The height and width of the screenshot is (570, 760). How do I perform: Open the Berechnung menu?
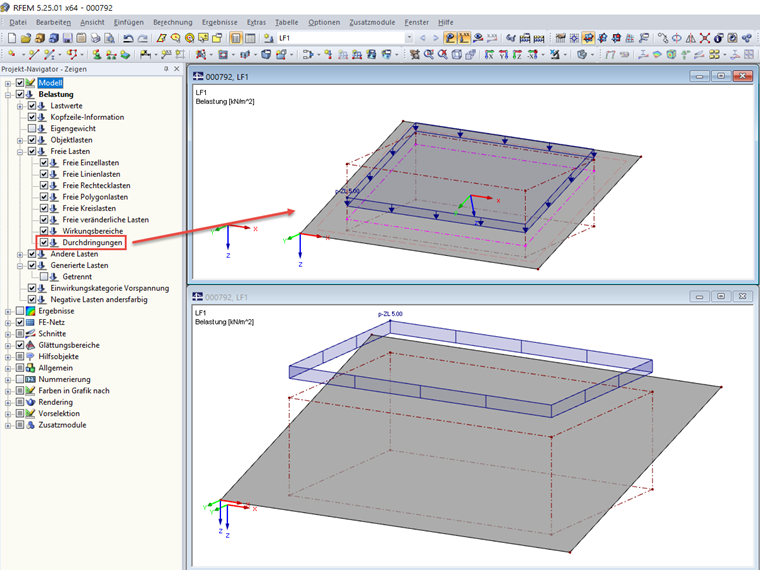point(173,22)
